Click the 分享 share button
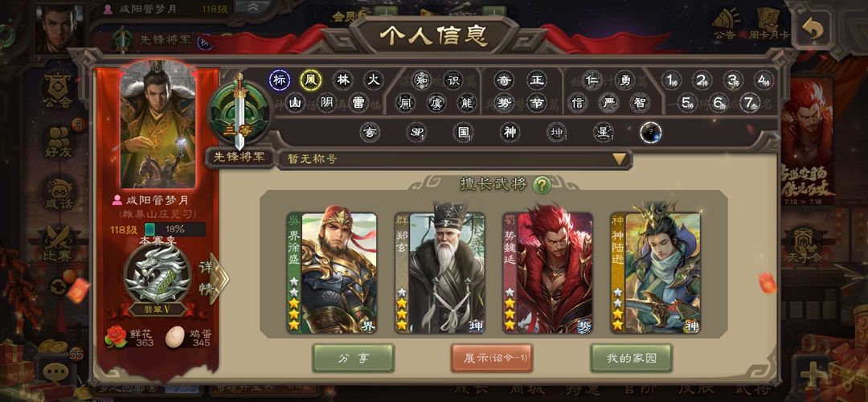Image resolution: width=868 pixels, height=402 pixels. click(x=353, y=359)
